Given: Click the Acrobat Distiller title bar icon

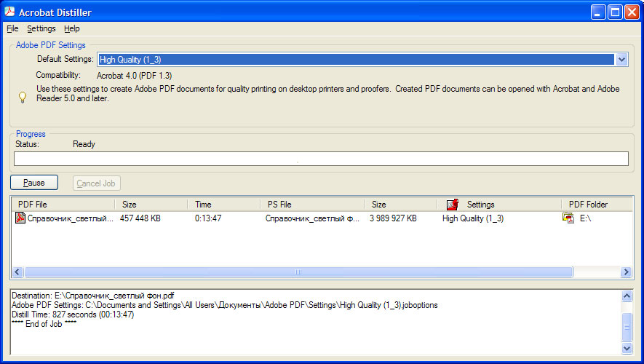Looking at the screenshot, I should [9, 12].
